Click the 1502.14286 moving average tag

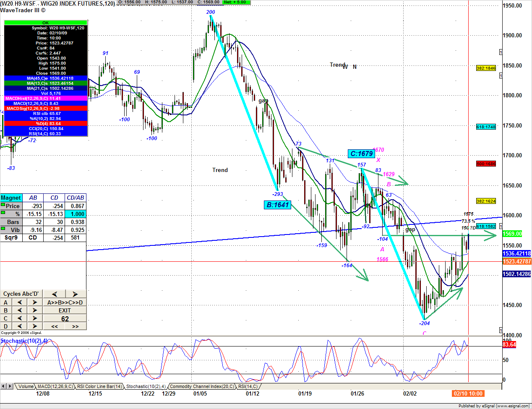[517, 274]
